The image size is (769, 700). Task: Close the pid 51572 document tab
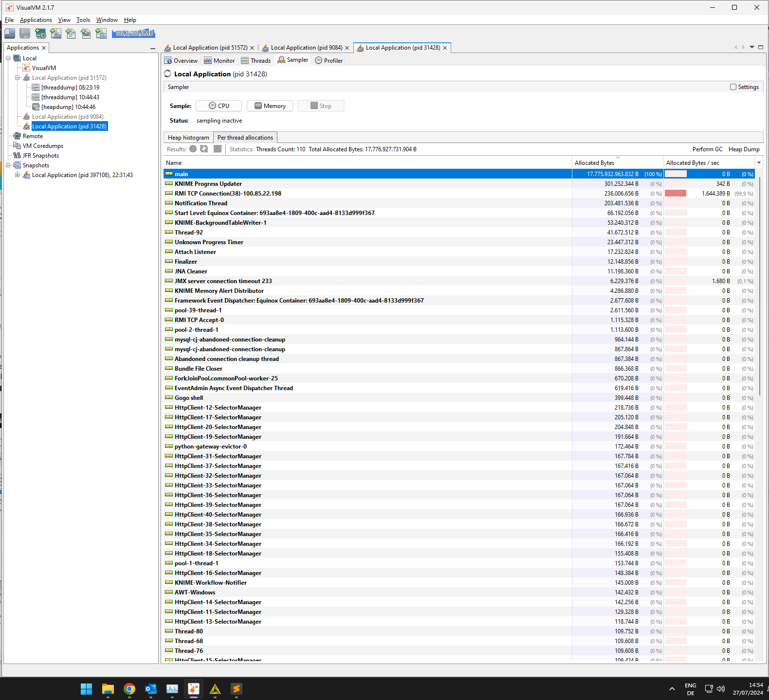tap(252, 48)
